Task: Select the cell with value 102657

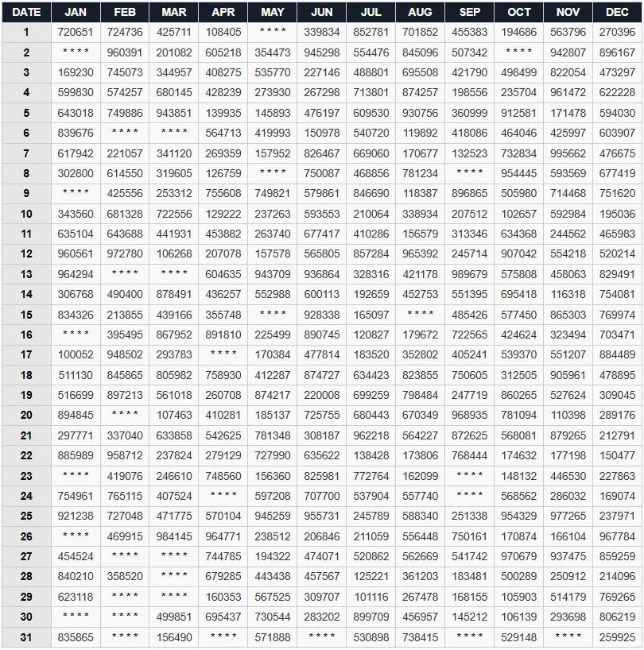Action: click(518, 215)
